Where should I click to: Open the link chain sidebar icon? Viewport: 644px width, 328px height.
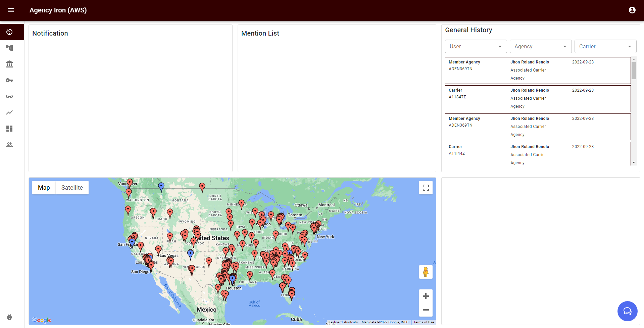click(x=9, y=96)
